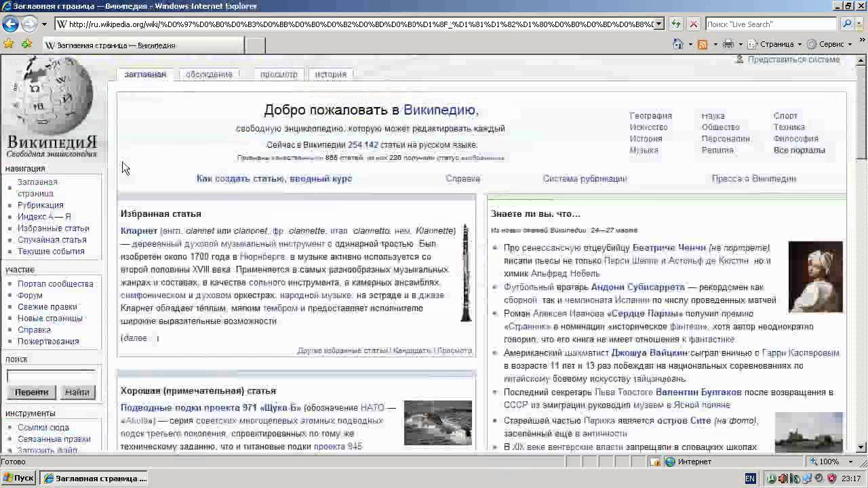Open the Свежие правки sidebar link
The height and width of the screenshot is (488, 868).
(x=47, y=307)
